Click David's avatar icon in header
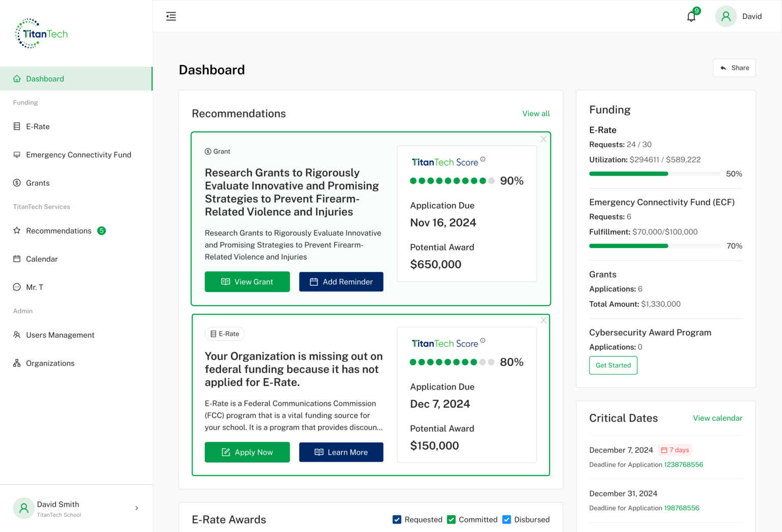This screenshot has width=782, height=532. (725, 16)
